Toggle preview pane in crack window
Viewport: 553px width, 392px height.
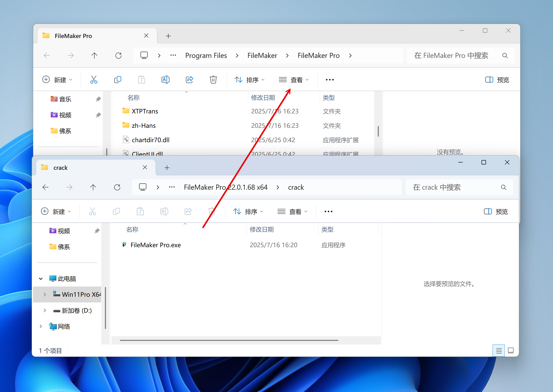496,211
